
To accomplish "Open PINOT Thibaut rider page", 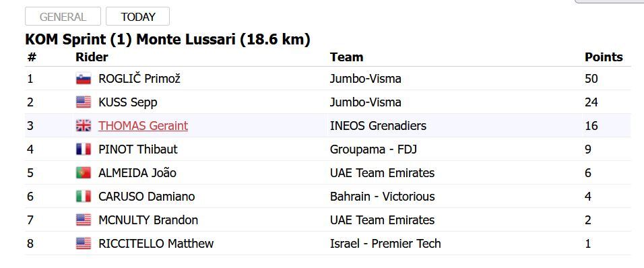I will click(x=138, y=149).
